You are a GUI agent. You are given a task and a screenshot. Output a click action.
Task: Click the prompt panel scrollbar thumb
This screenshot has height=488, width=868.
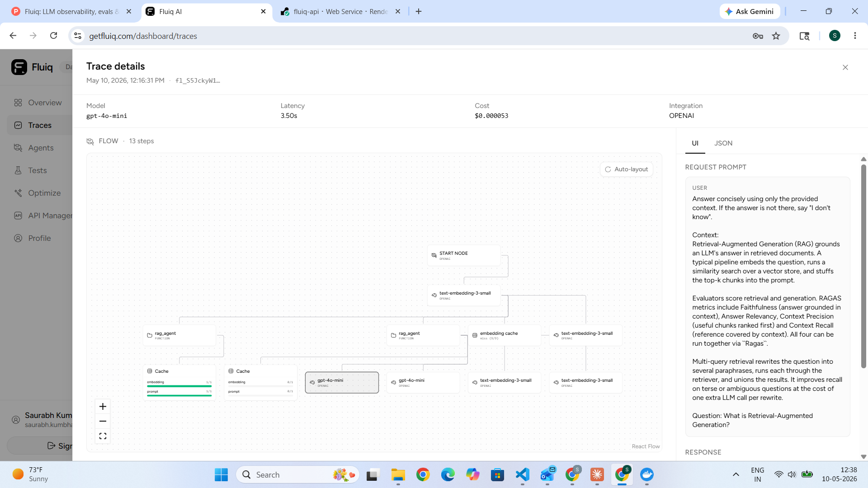pyautogui.click(x=863, y=267)
